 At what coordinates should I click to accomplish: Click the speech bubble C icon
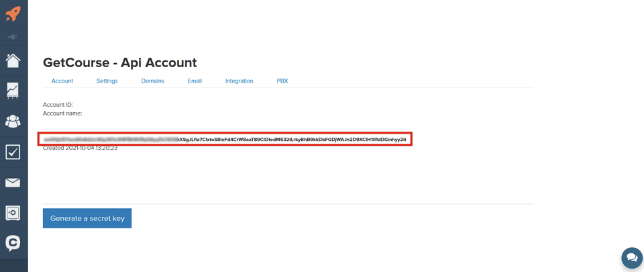pyautogui.click(x=13, y=242)
